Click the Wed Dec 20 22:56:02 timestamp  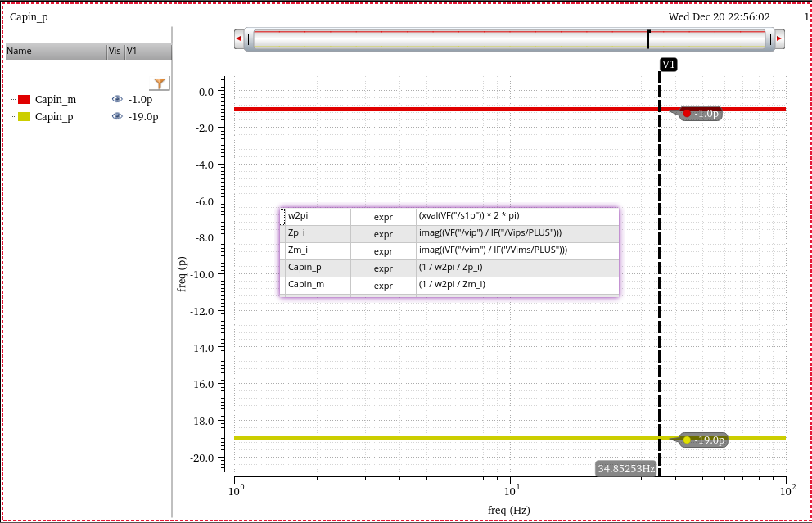click(x=719, y=16)
